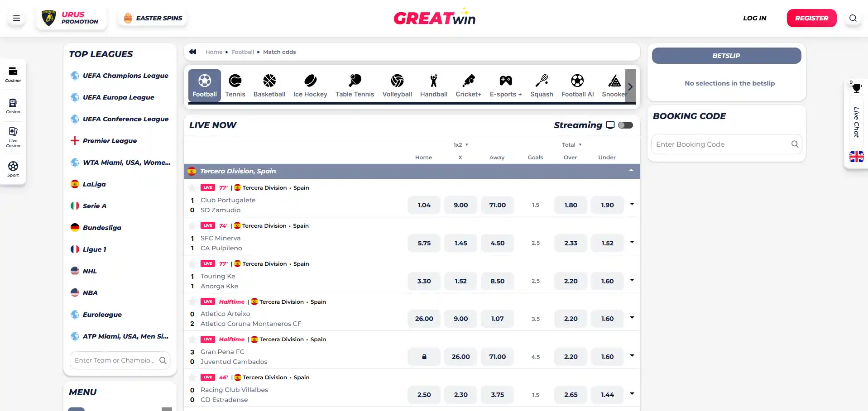Open the English language flag selector
868x411 pixels.
point(856,157)
